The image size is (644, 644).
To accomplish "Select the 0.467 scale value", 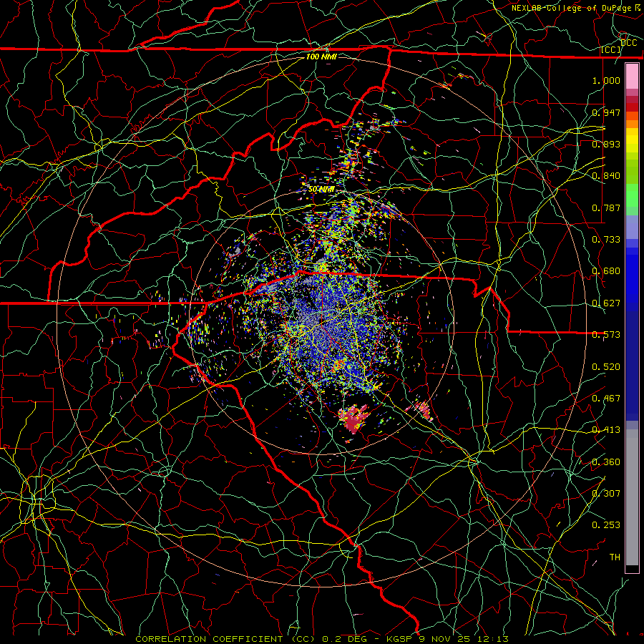I will click(x=606, y=399).
